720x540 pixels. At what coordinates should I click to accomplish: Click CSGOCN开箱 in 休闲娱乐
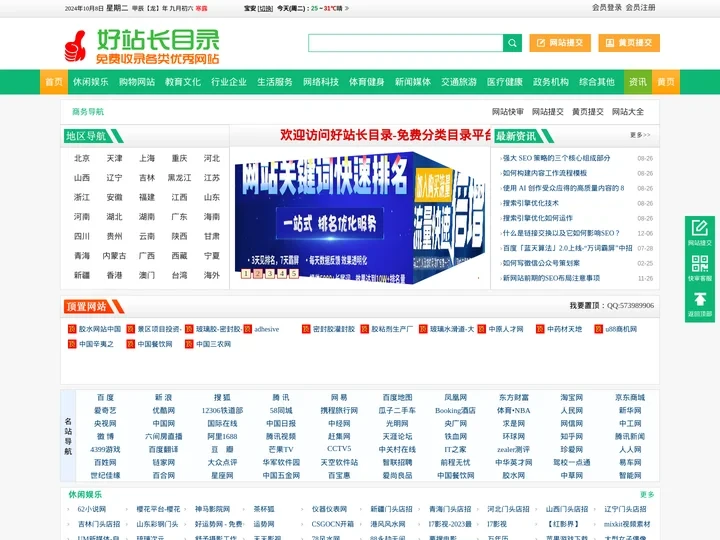[x=332, y=524]
